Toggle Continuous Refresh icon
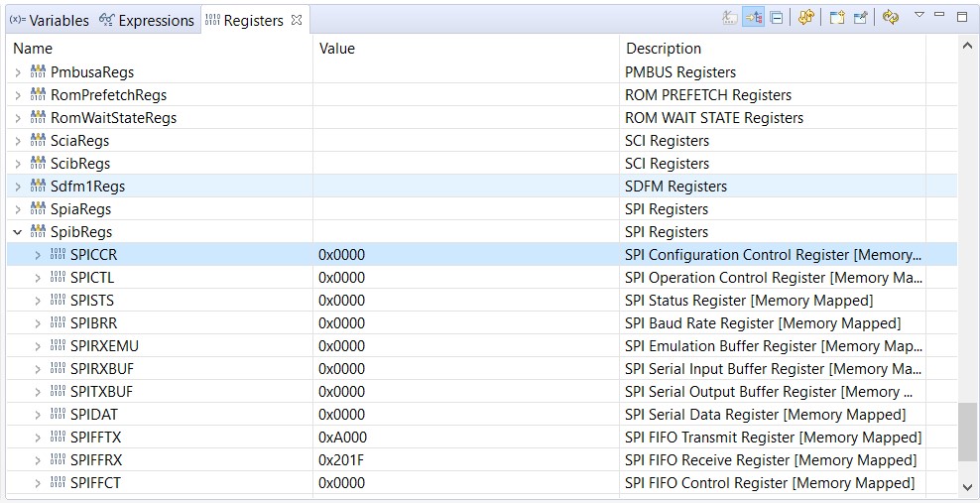 (891, 18)
